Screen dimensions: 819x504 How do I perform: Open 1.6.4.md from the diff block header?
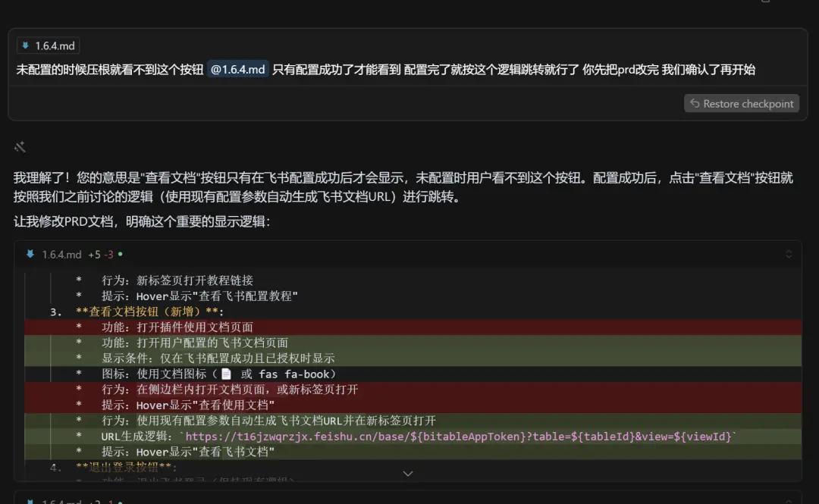(61, 255)
